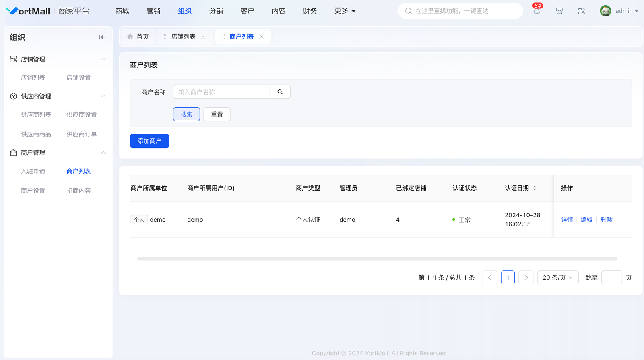The width and height of the screenshot is (644, 360).
Task: Switch to the 营销 top menu
Action: click(x=153, y=11)
